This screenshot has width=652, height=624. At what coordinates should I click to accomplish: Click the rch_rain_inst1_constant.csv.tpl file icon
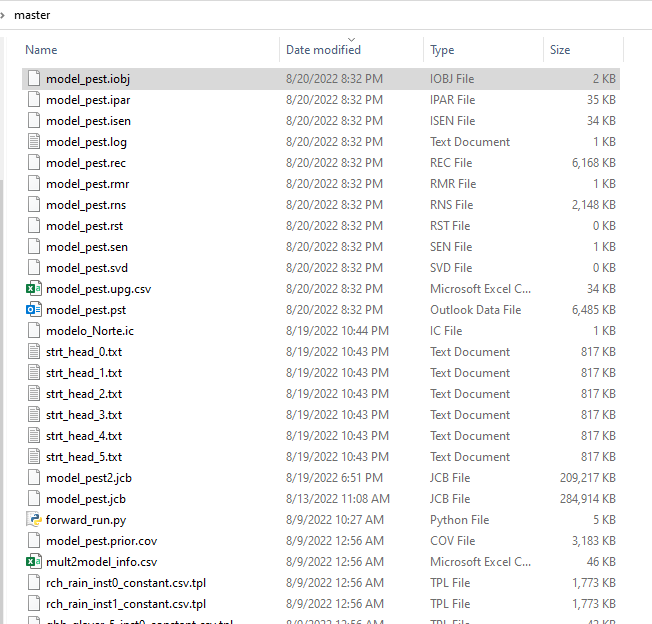point(34,604)
